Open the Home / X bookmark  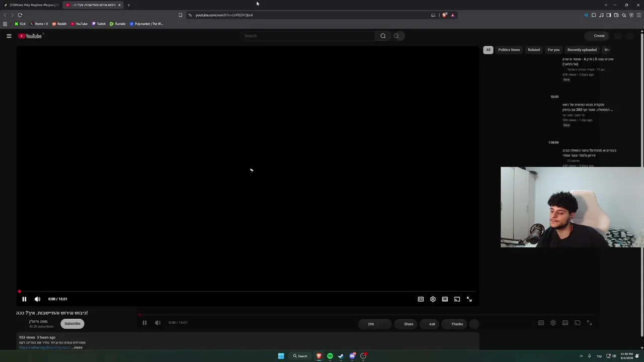(39, 24)
